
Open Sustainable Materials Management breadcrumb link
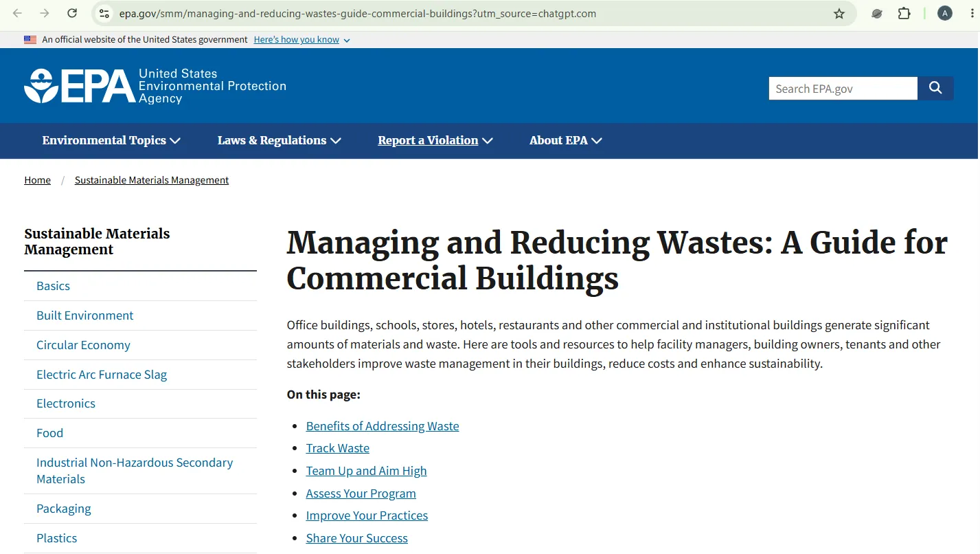152,180
